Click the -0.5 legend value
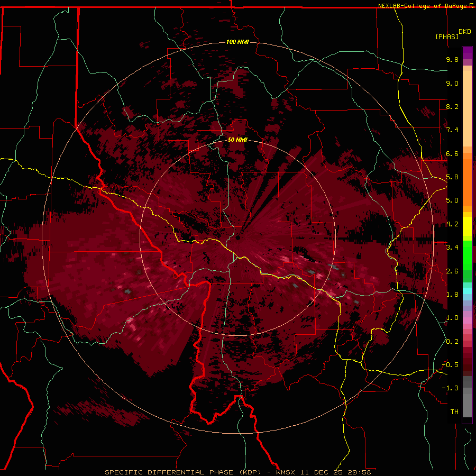This screenshot has width=476, height=476. [451, 365]
